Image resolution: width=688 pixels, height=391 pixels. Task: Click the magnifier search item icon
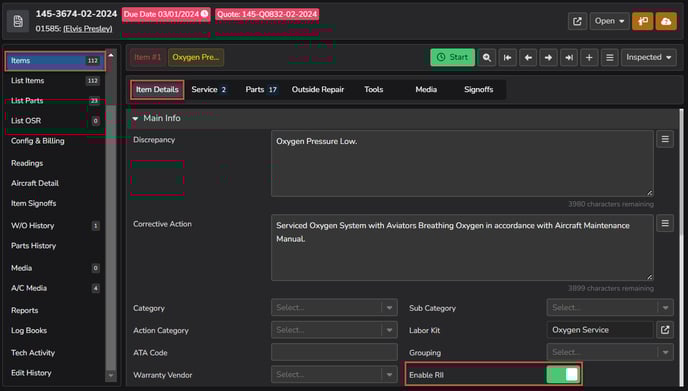point(487,57)
